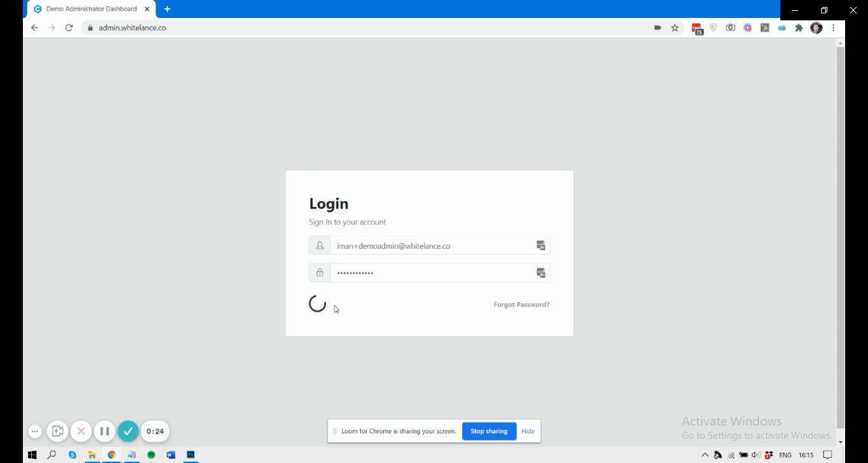
Task: Click the browser forward arrow
Action: pos(51,28)
